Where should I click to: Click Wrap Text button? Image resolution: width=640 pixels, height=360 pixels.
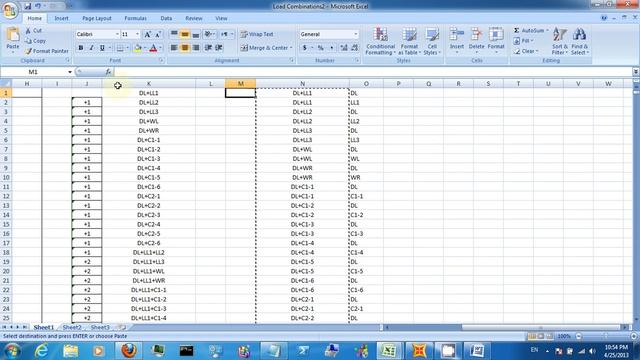257,34
